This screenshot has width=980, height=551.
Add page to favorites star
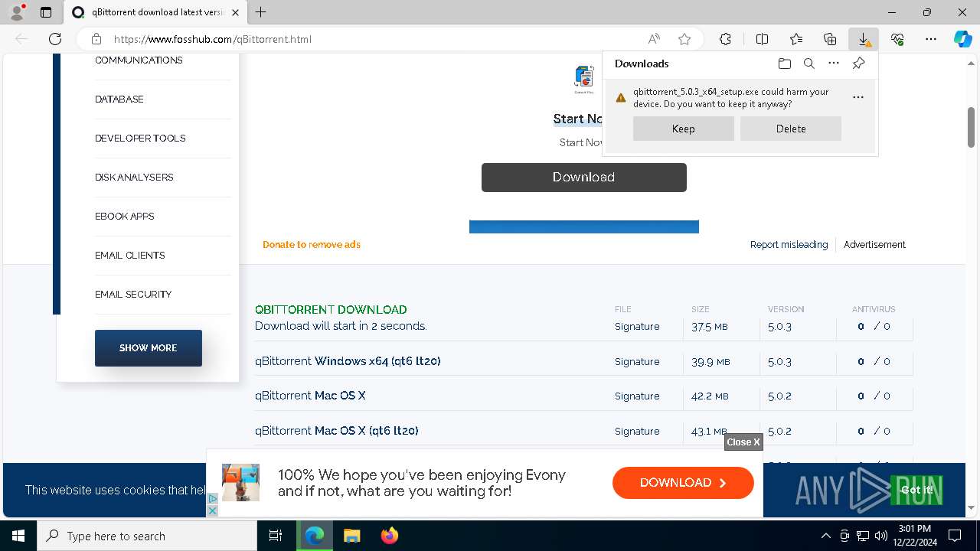(684, 39)
